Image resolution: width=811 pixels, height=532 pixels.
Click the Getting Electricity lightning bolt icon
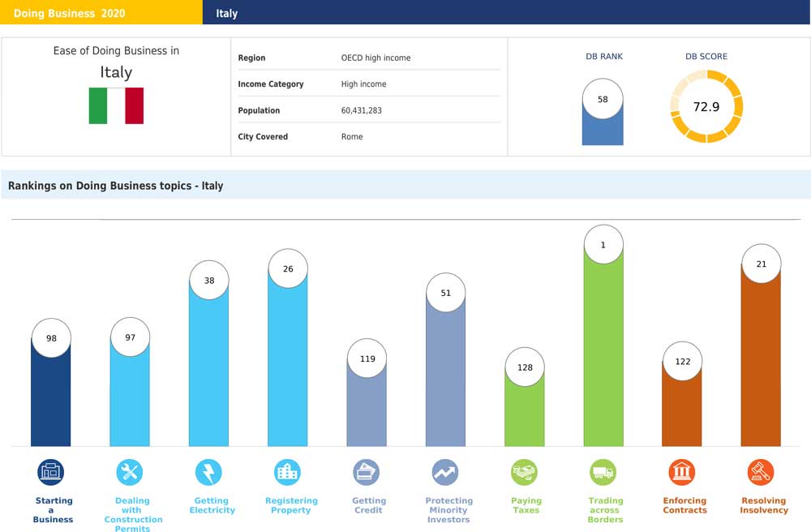pos(208,472)
